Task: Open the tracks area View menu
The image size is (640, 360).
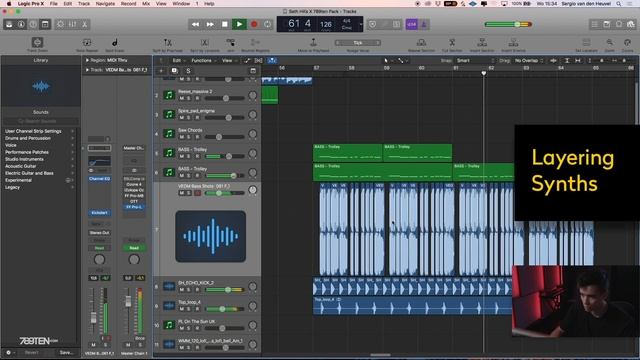Action: 229,61
